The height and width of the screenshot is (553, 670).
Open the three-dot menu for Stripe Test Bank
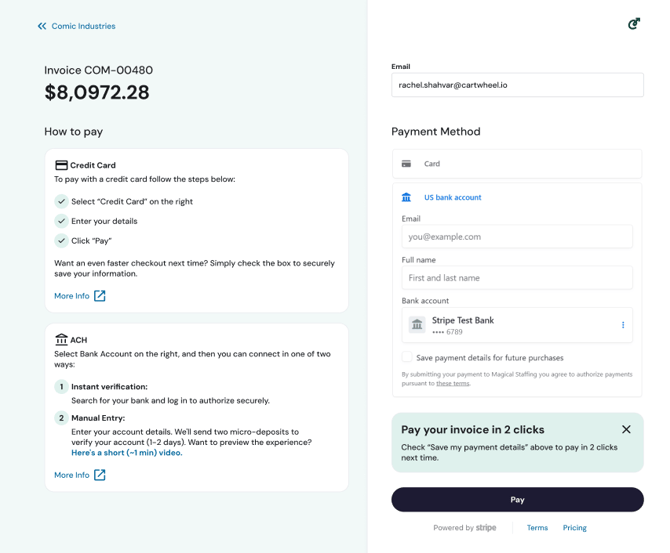(x=623, y=325)
